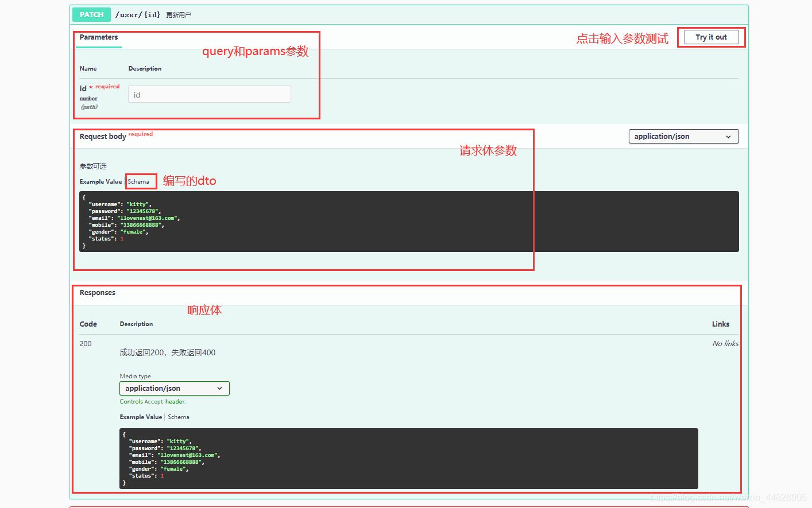Click the Responses section heading
The height and width of the screenshot is (508, 812).
[x=98, y=293]
